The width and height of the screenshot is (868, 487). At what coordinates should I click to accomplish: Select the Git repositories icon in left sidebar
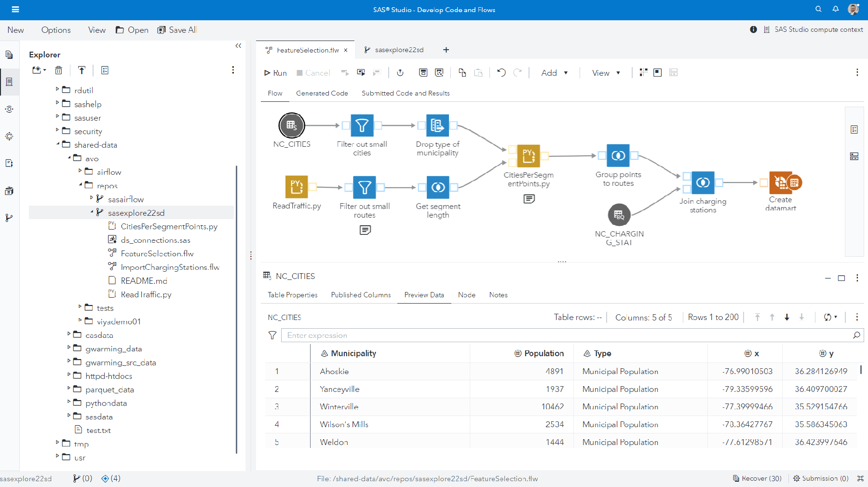point(9,218)
